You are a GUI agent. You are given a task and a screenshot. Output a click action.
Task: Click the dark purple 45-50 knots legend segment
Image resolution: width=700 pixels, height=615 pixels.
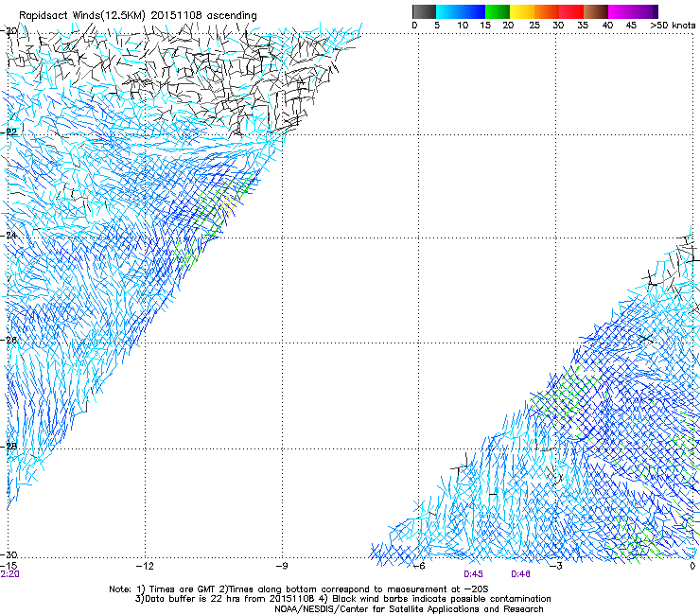(x=645, y=11)
